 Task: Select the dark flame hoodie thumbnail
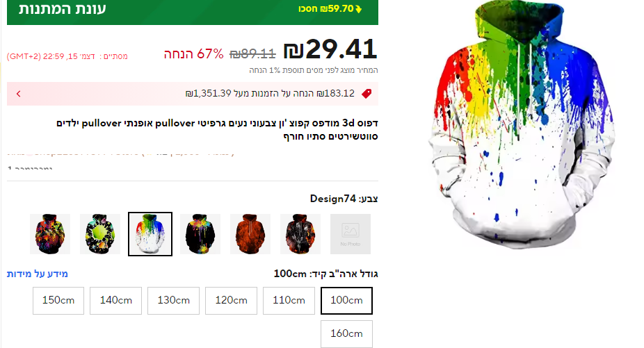click(300, 234)
